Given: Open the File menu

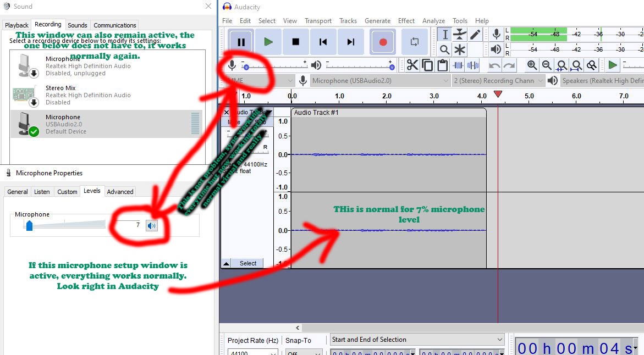Looking at the screenshot, I should (x=227, y=20).
